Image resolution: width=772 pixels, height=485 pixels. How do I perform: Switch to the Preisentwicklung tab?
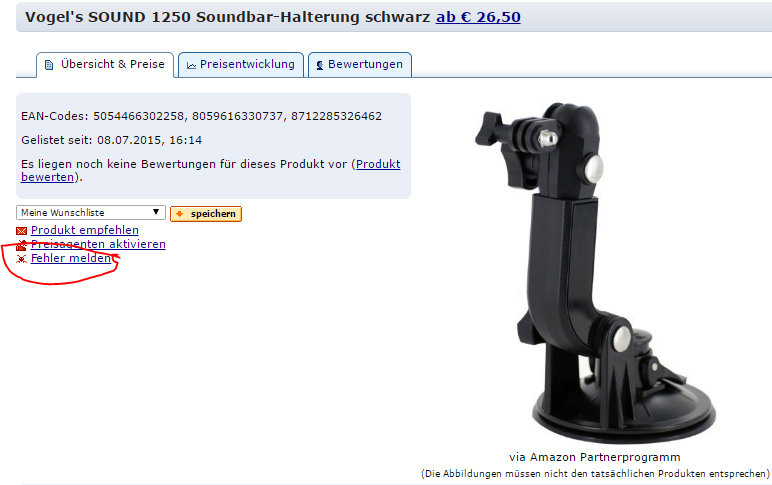pyautogui.click(x=241, y=65)
